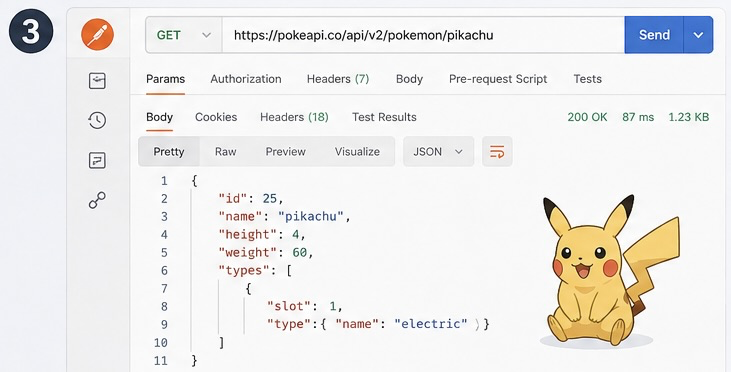Open the Tests tab
Image resolution: width=731 pixels, height=372 pixels.
coord(587,79)
